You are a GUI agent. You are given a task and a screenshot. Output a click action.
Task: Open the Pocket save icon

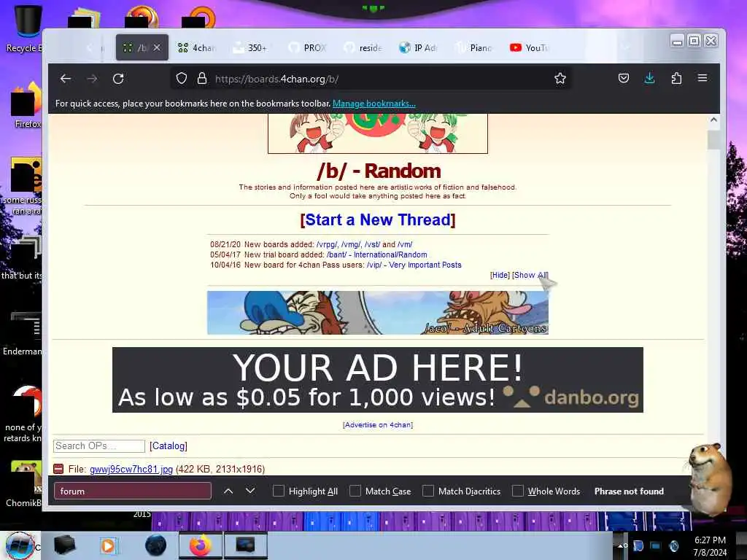coord(624,79)
